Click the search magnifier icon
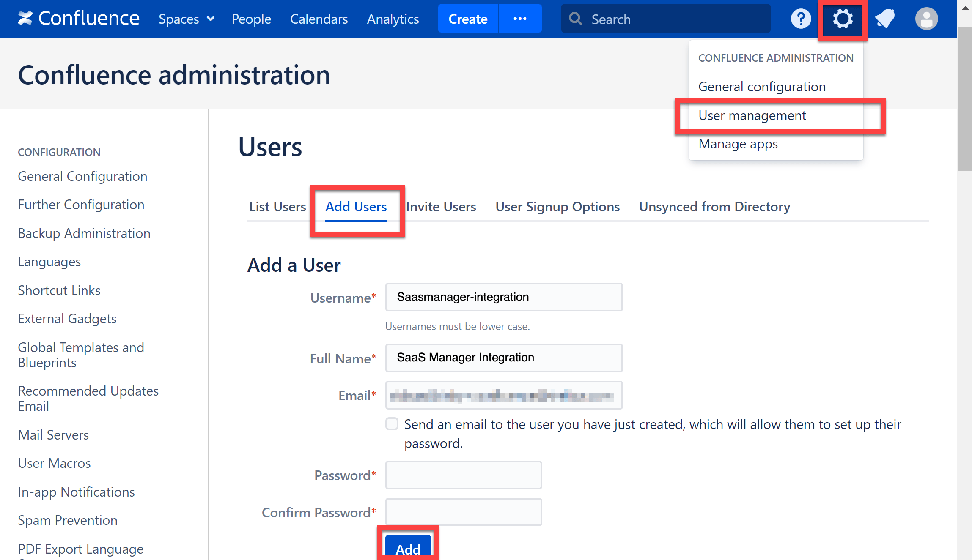 [575, 19]
